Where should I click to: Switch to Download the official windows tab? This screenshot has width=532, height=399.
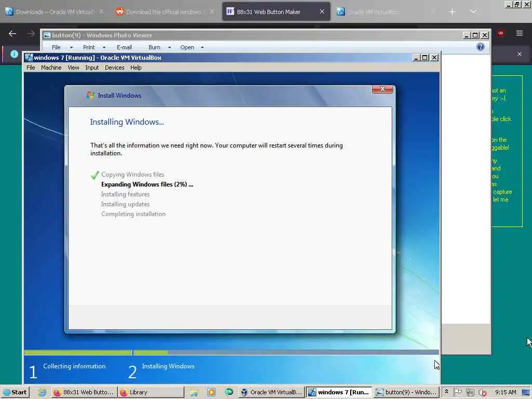(x=165, y=12)
